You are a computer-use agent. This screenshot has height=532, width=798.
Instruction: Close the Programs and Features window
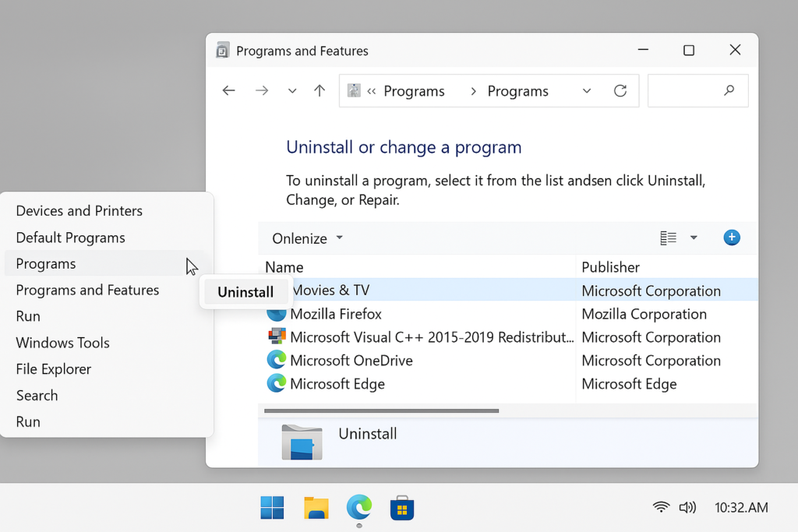pyautogui.click(x=735, y=50)
